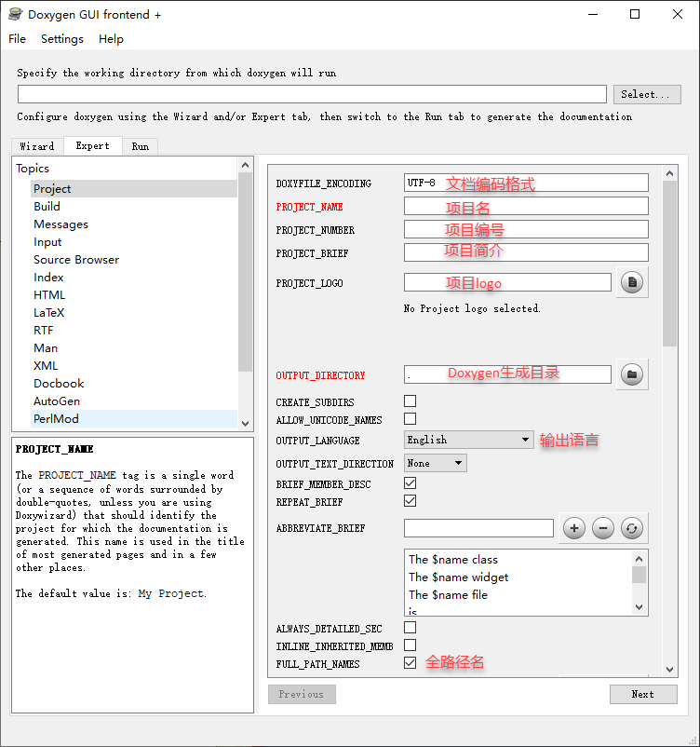Viewport: 700px width, 747px height.
Task: Click the Select... working directory button
Action: click(647, 94)
